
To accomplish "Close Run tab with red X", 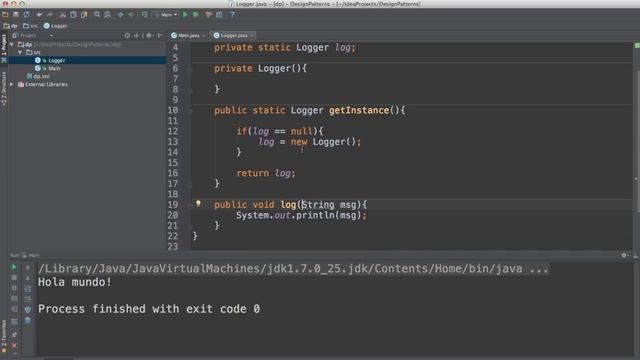I will [x=14, y=346].
